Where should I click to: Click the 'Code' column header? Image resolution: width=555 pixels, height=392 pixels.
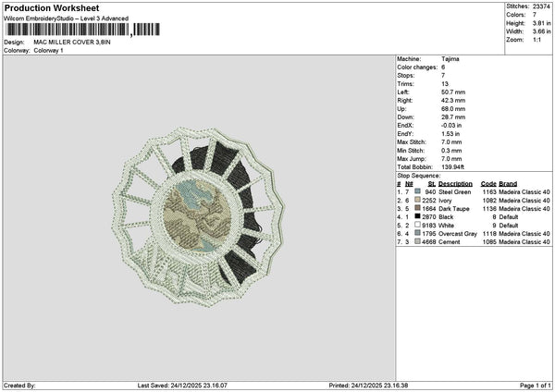[x=488, y=184]
